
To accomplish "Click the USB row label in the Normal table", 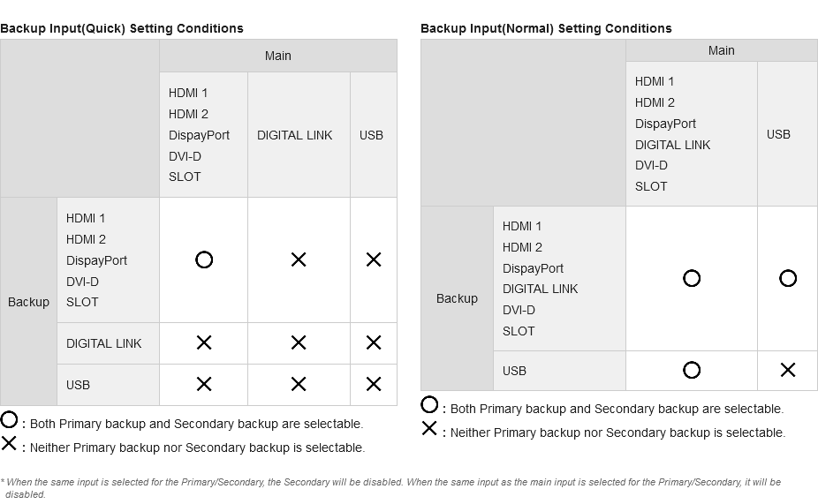I will click(514, 371).
